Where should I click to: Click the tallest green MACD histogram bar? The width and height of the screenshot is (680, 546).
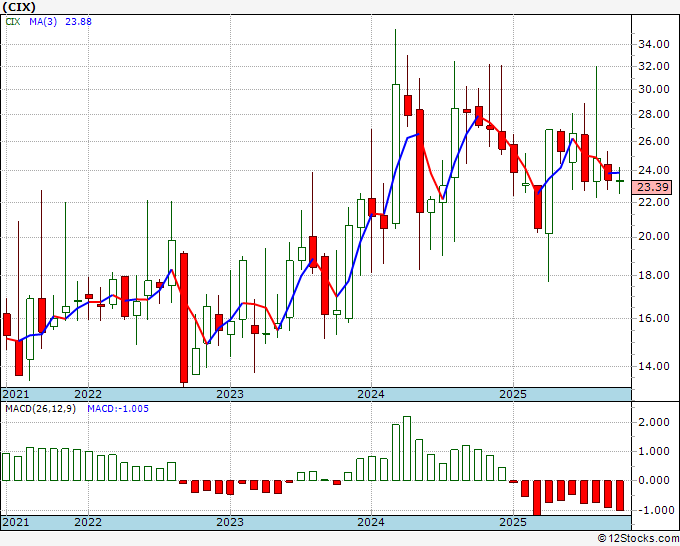(x=407, y=448)
